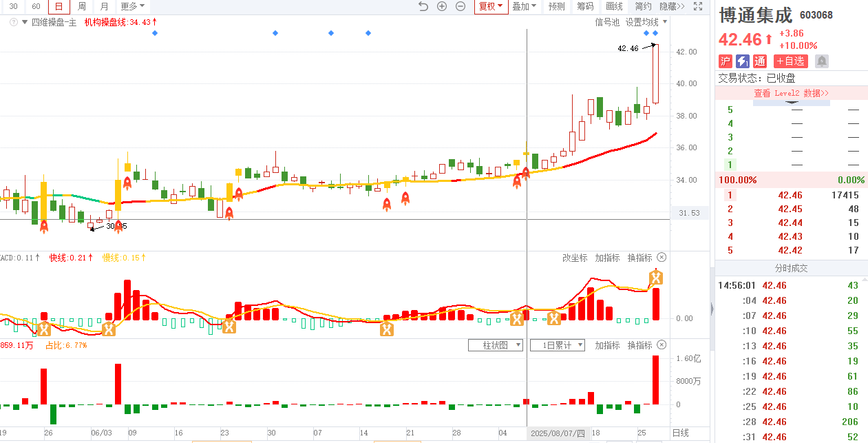Click 查看 Level2 数据 link
Image resolution: width=868 pixels, height=443 pixels.
click(791, 93)
